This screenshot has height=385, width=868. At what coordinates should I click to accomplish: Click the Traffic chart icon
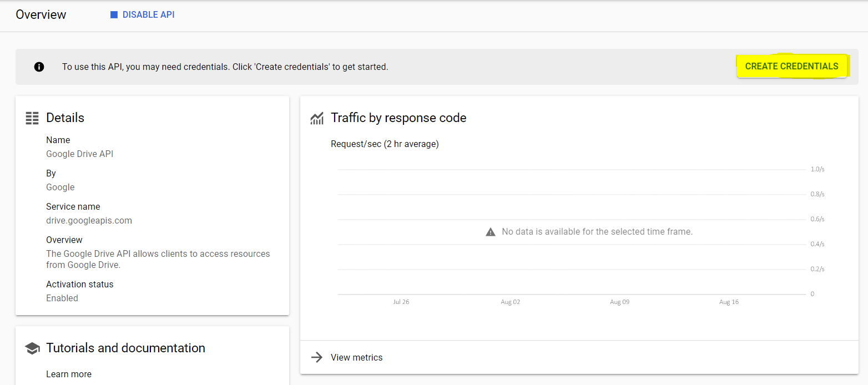pos(317,118)
